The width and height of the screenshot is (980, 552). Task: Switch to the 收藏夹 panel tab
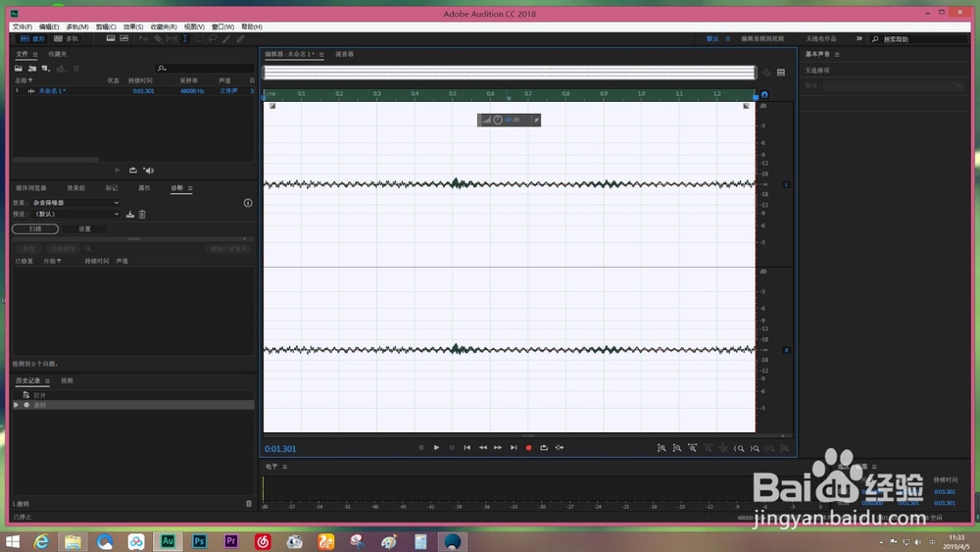(58, 54)
